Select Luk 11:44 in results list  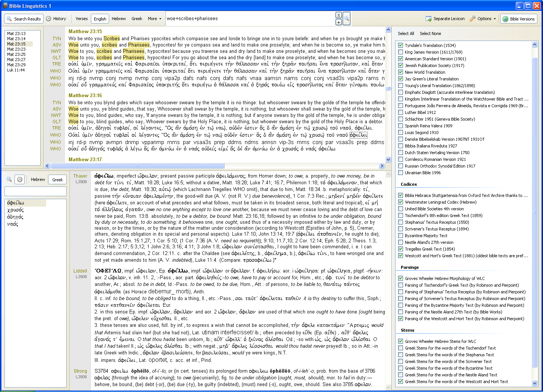click(x=16, y=70)
